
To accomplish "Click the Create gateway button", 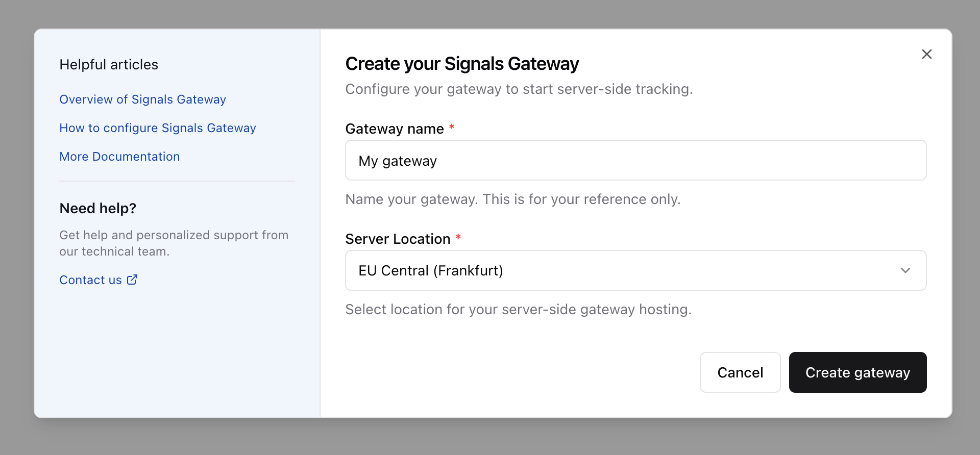I will pyautogui.click(x=857, y=372).
